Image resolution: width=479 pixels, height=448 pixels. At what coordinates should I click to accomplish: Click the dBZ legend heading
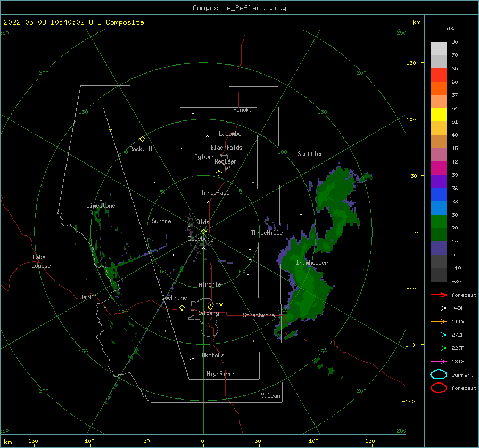point(451,29)
